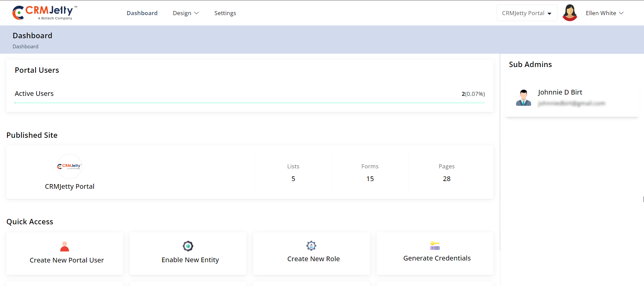Viewport: 644px width, 286px height.
Task: Click the CRMJetty logo in header
Action: 45,13
